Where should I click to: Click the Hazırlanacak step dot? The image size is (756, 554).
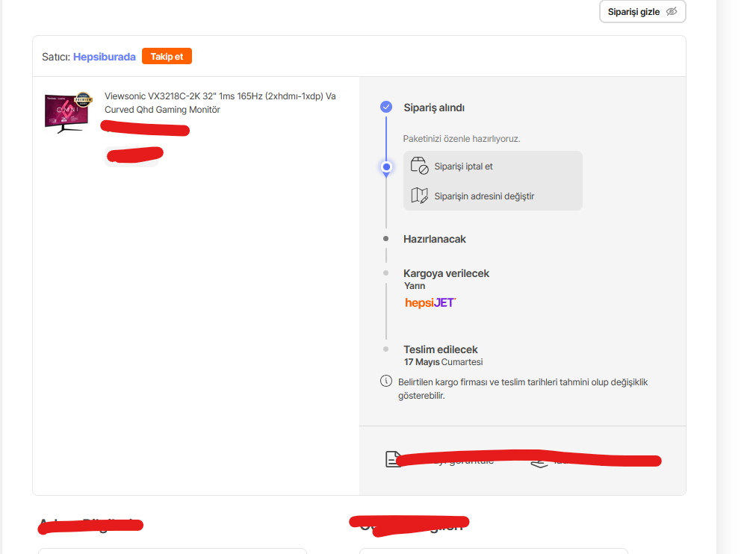(x=385, y=238)
